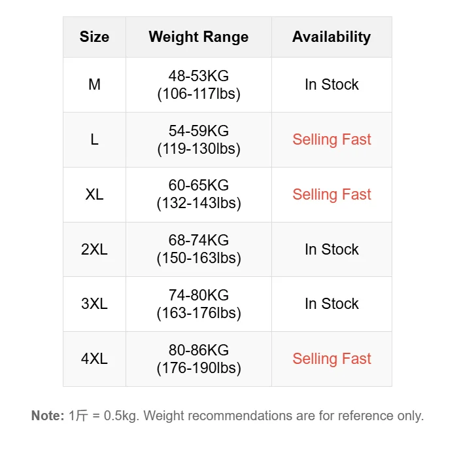
Task: Click the 74-80KG weight range cell
Action: tap(198, 304)
